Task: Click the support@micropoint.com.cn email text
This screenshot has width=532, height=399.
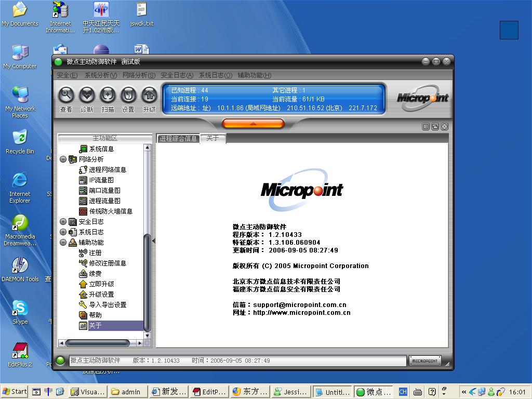Action: click(300, 304)
